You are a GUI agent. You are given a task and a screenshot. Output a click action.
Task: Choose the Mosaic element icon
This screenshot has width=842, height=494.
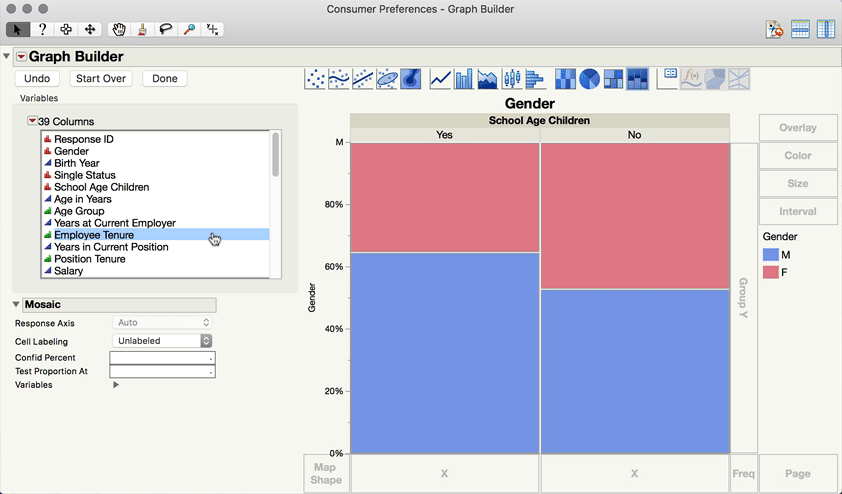click(x=637, y=79)
